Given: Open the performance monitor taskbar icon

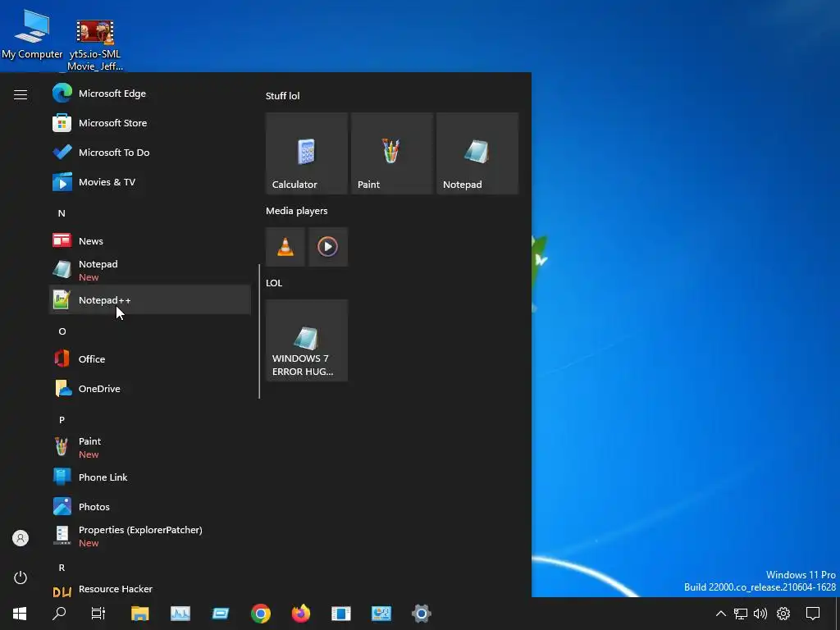Looking at the screenshot, I should [x=180, y=614].
